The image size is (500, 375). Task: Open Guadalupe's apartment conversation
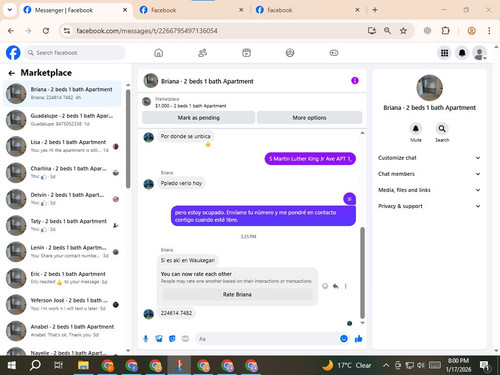click(x=63, y=120)
